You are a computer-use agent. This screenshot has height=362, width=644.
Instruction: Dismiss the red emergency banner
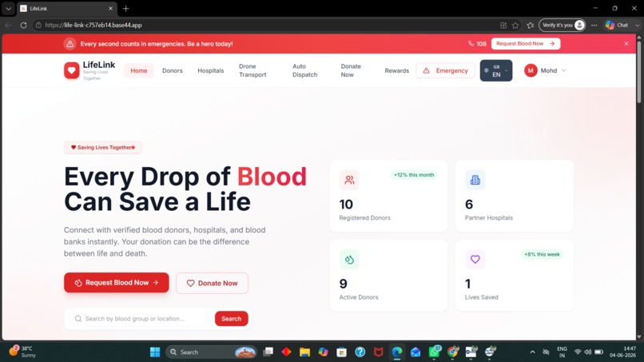click(626, 44)
